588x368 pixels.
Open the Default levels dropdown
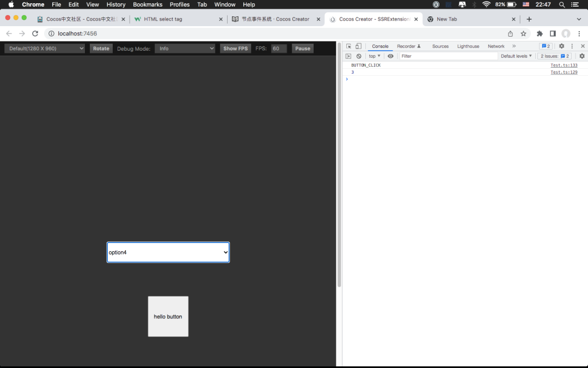516,56
